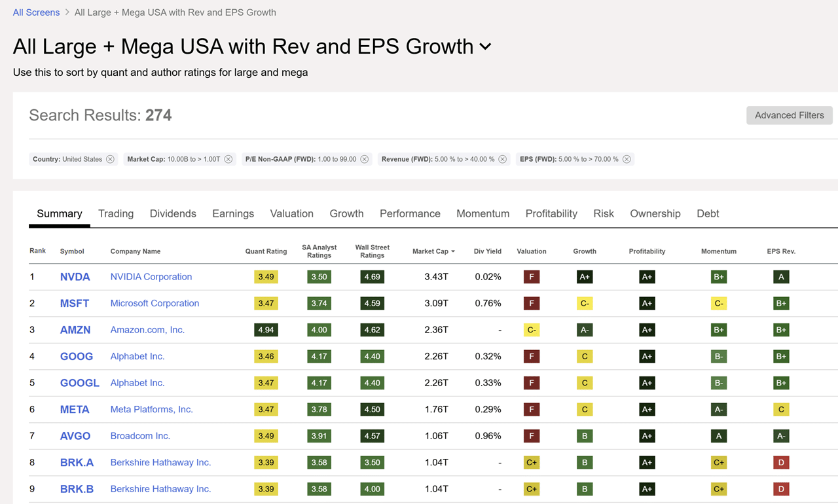
Task: Open the MSFT ticker link
Action: point(75,303)
